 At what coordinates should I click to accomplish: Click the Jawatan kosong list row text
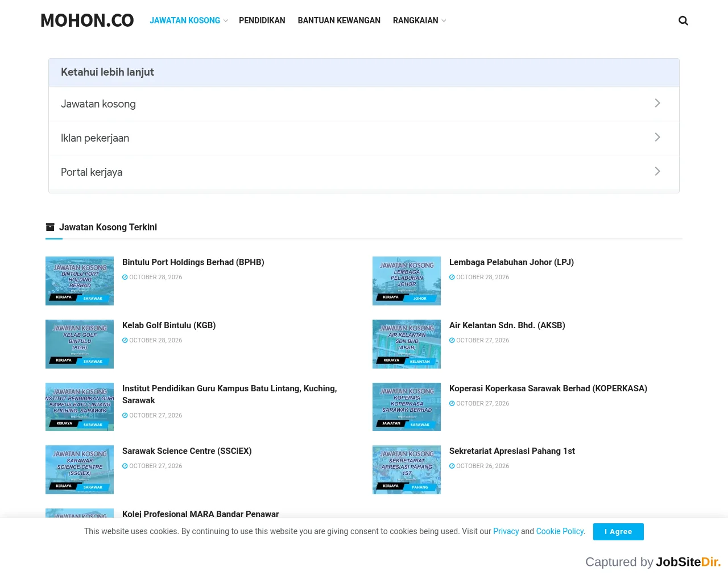coord(98,104)
